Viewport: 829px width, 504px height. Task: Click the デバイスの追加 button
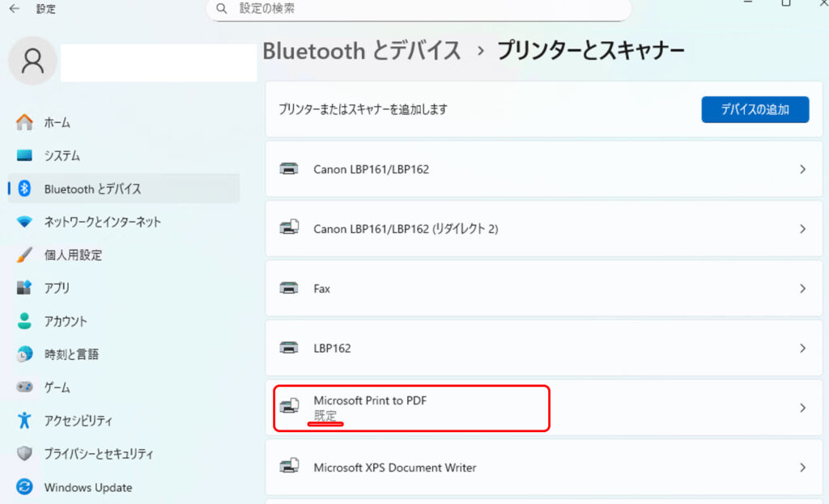click(x=755, y=109)
